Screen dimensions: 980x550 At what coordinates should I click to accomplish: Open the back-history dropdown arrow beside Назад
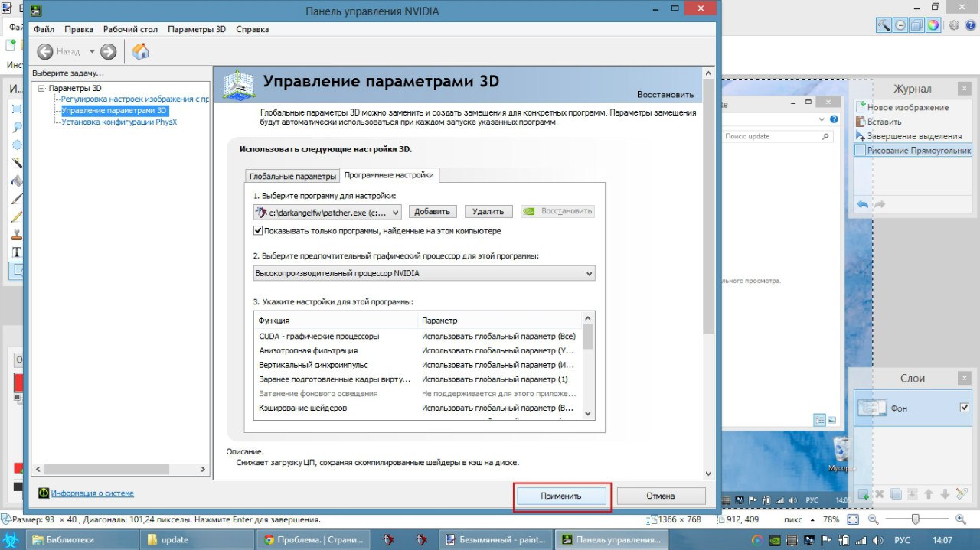coord(92,52)
